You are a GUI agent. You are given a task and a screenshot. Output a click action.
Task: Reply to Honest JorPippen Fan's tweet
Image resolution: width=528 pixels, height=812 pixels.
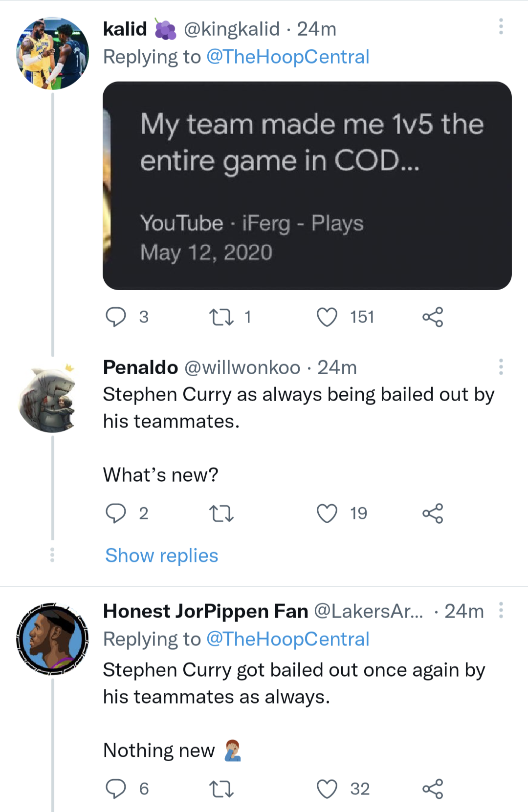coord(116,789)
